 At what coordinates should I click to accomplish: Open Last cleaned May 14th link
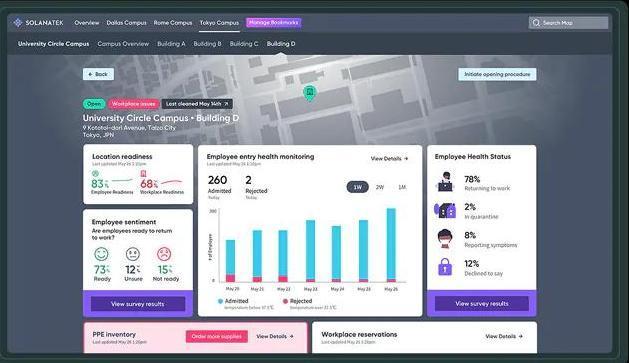click(197, 104)
